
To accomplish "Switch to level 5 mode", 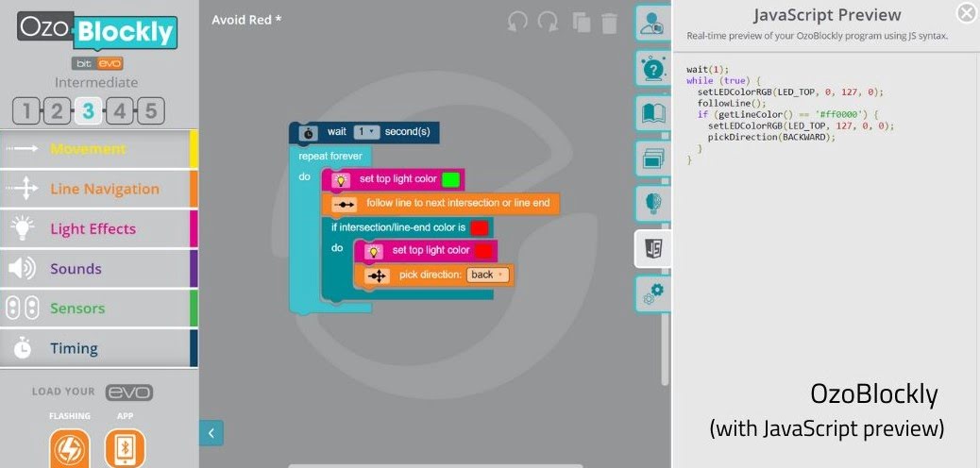I will point(151,112).
